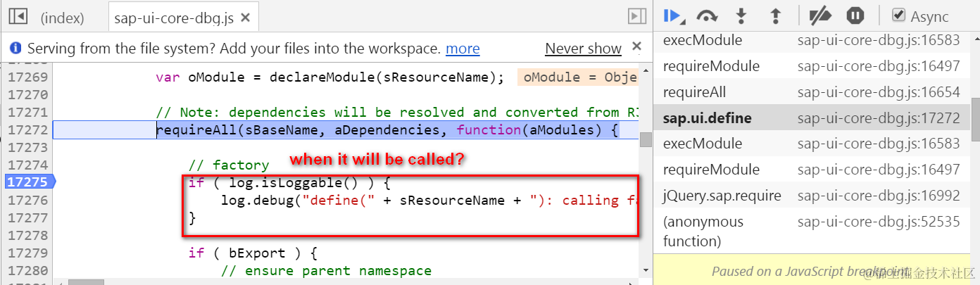
Task: Dismiss the workspace info bar
Action: pyautogui.click(x=636, y=46)
